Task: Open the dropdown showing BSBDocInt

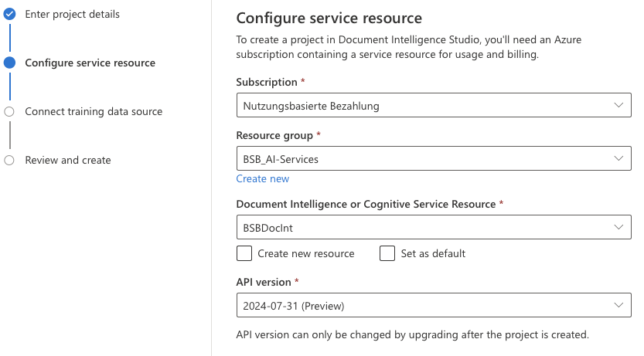Action: click(425, 228)
